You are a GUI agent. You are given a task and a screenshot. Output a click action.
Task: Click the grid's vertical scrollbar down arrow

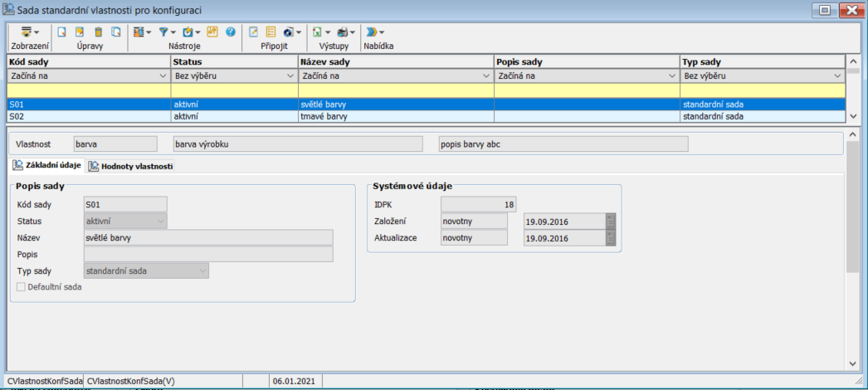point(852,116)
